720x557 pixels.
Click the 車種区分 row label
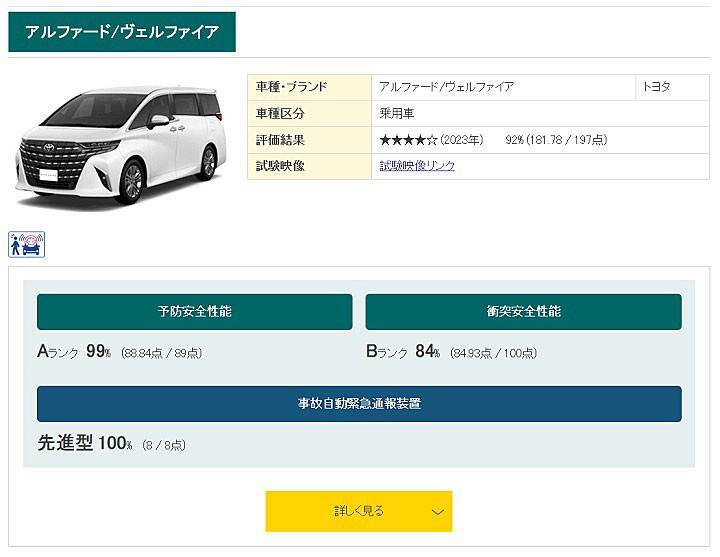[280, 114]
